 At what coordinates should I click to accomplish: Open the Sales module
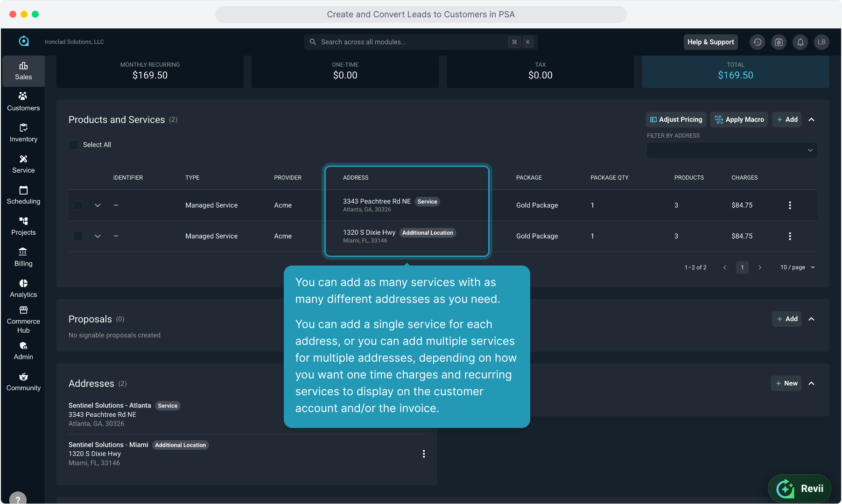point(23,71)
